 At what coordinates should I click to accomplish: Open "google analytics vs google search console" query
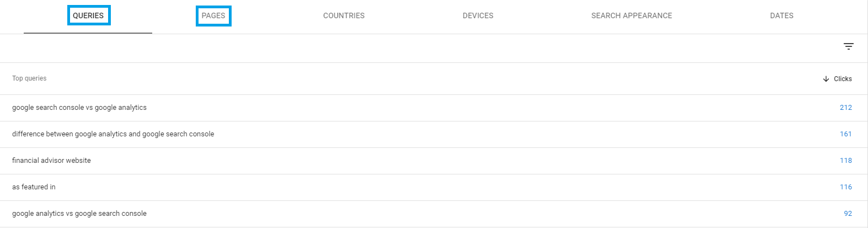[79, 214]
